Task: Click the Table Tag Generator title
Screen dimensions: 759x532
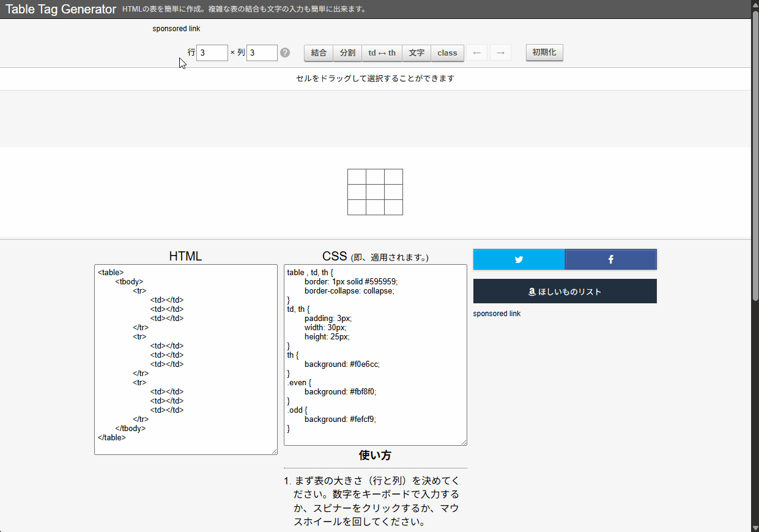Action: point(61,9)
